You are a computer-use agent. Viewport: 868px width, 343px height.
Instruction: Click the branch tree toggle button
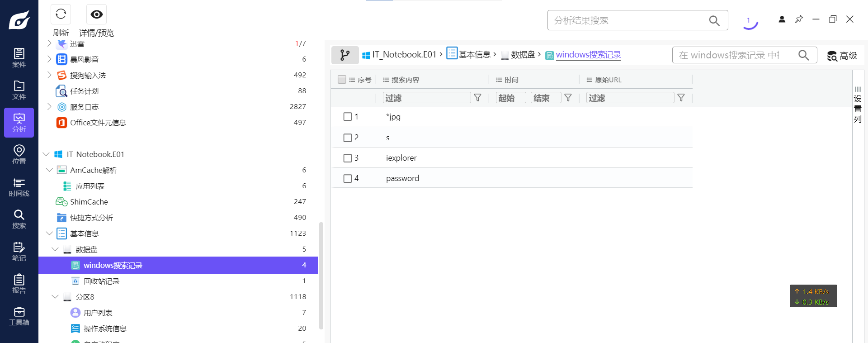pyautogui.click(x=345, y=55)
